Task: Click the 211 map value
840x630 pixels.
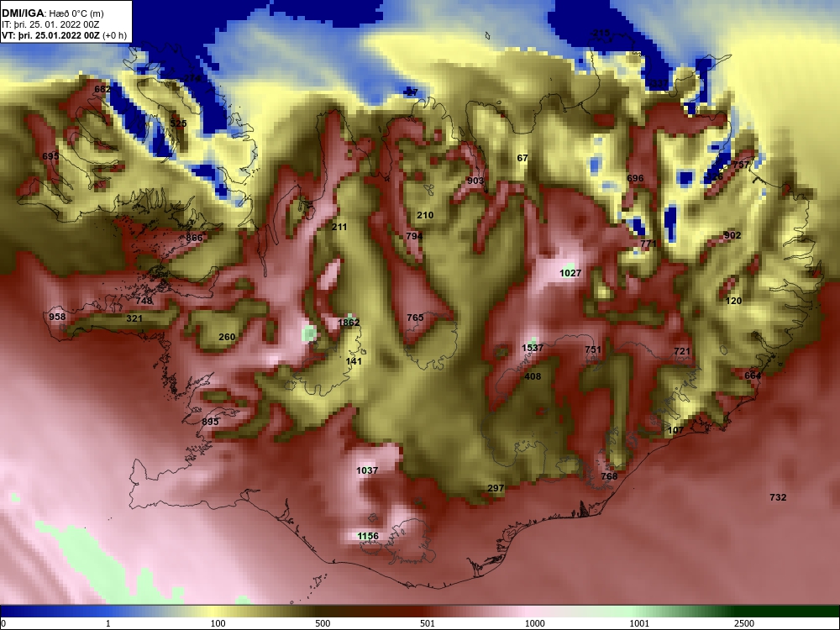Action: pyautogui.click(x=339, y=227)
